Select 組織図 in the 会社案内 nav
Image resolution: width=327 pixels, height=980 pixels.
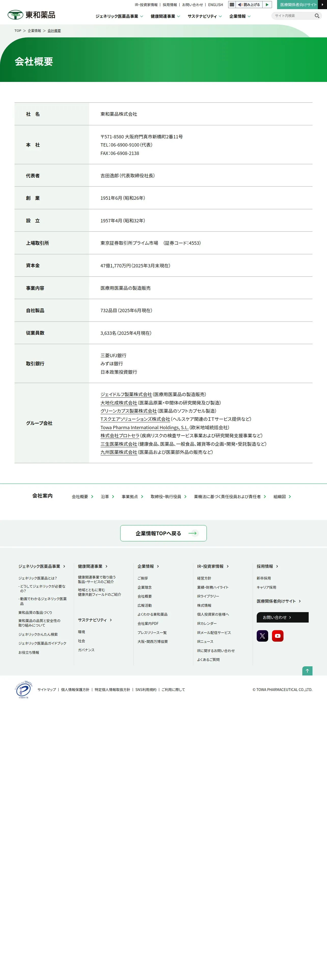pos(282,497)
